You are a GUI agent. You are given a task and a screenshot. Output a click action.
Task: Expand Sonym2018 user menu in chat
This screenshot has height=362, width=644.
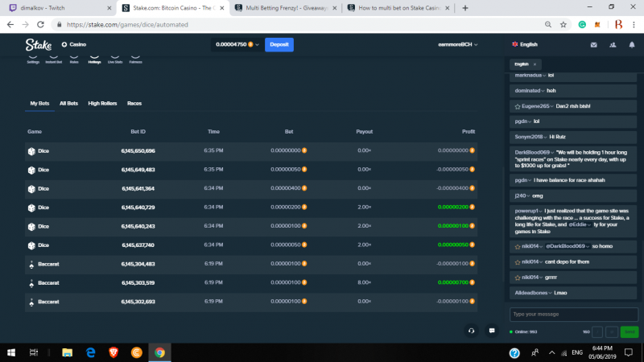546,137
